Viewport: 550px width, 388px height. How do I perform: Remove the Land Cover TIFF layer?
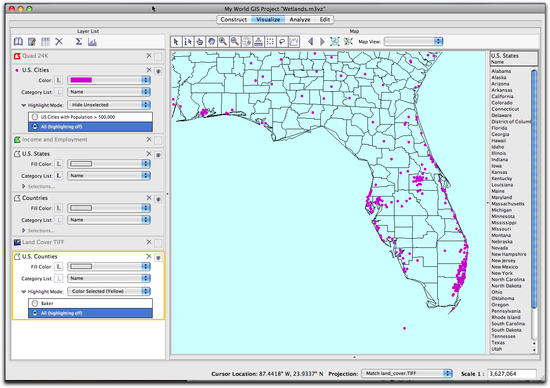[149, 242]
